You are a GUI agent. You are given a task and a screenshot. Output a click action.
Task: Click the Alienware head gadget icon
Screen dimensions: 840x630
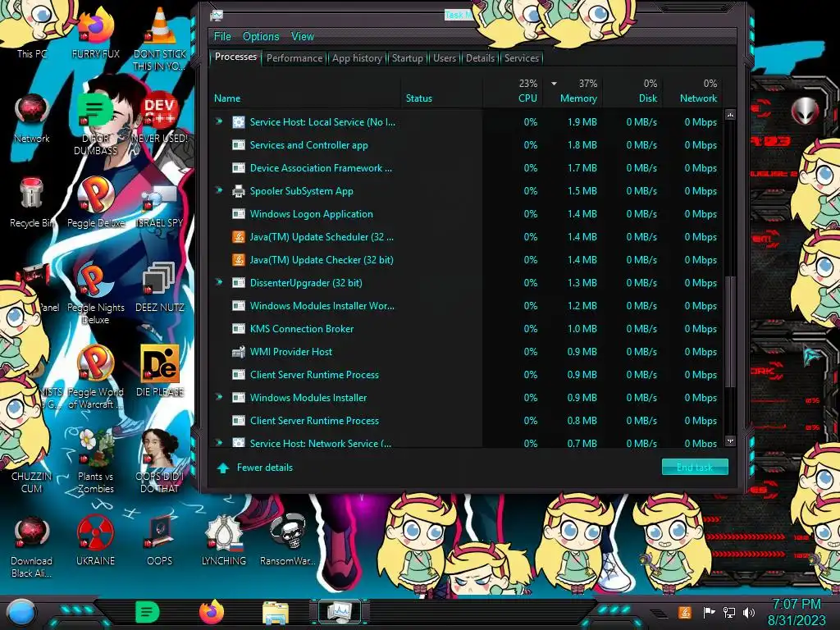(x=805, y=111)
